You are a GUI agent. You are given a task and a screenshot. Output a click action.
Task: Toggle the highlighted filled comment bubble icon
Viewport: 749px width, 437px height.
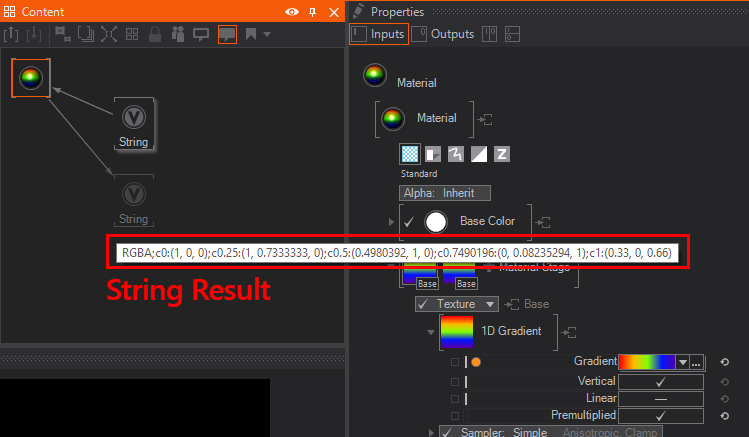pos(227,34)
